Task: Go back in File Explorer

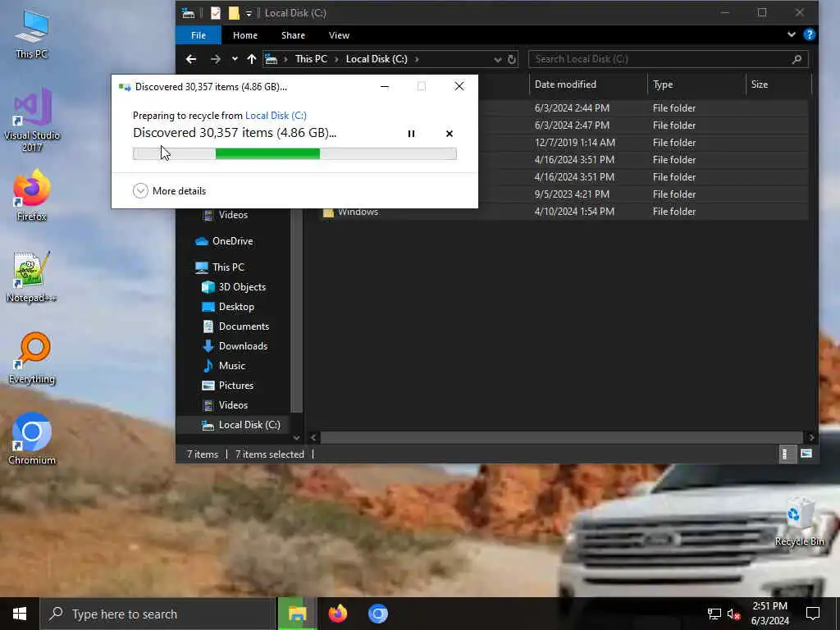Action: click(190, 59)
